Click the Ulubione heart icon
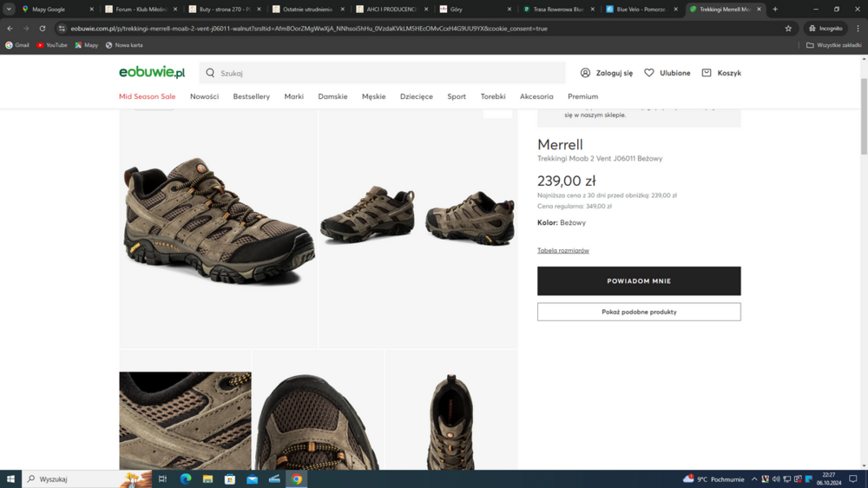 tap(649, 73)
